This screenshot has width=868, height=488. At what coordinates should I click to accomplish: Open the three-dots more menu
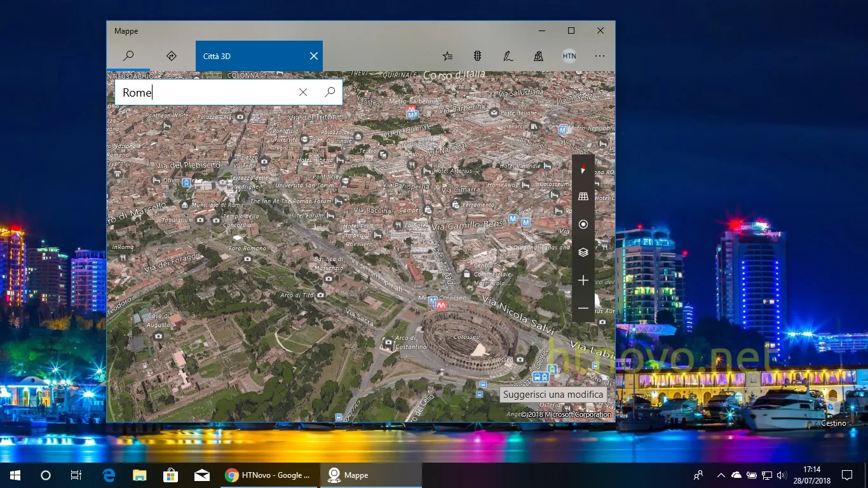tap(600, 56)
